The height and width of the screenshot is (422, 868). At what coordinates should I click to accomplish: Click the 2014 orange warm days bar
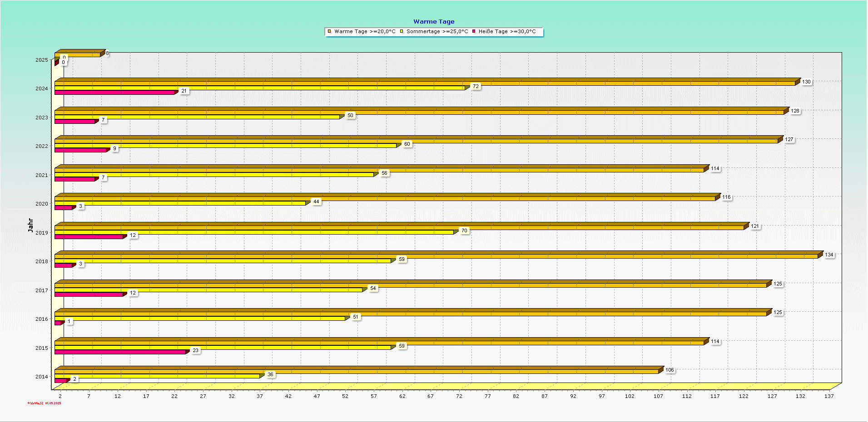(359, 370)
